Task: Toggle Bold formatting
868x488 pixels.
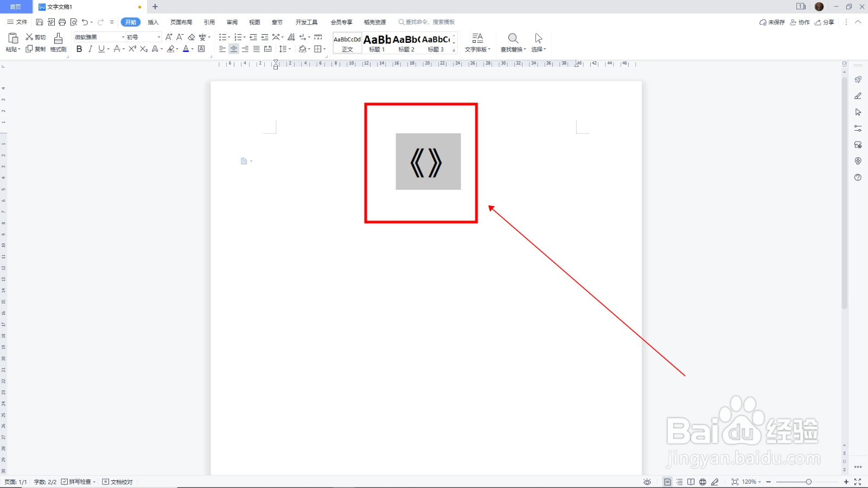Action: coord(79,49)
